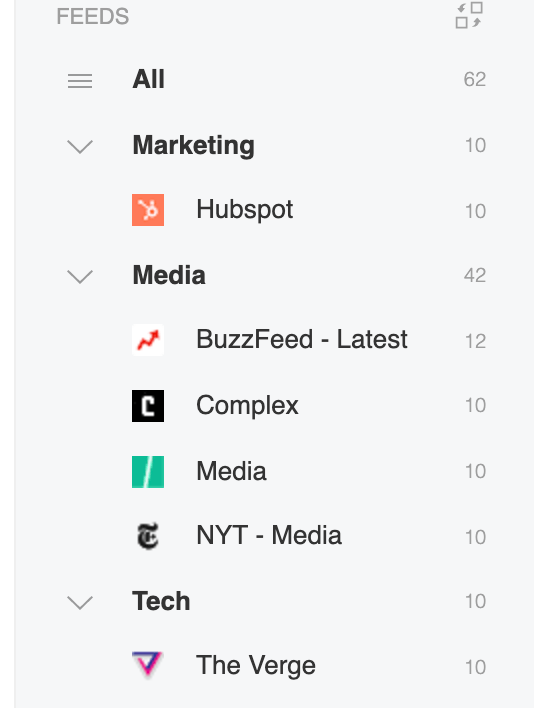534x708 pixels.
Task: Click the New York Times logo icon
Action: tap(148, 536)
